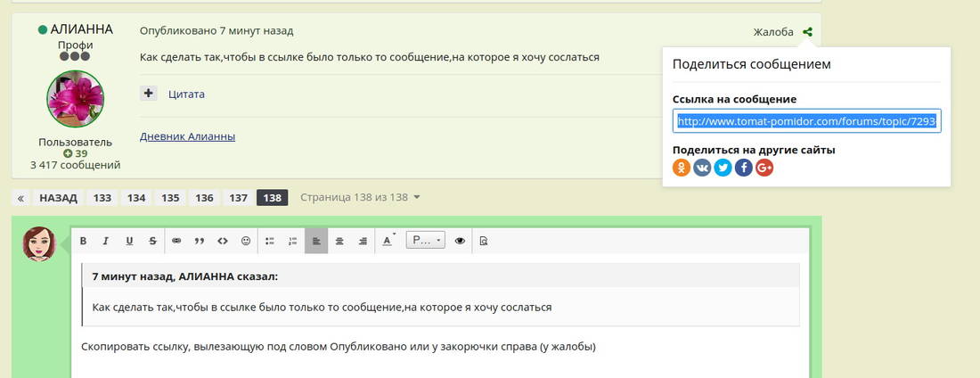980x378 pixels.
Task: Click the plus multiquote button beside Цитата
Action: coord(149,94)
